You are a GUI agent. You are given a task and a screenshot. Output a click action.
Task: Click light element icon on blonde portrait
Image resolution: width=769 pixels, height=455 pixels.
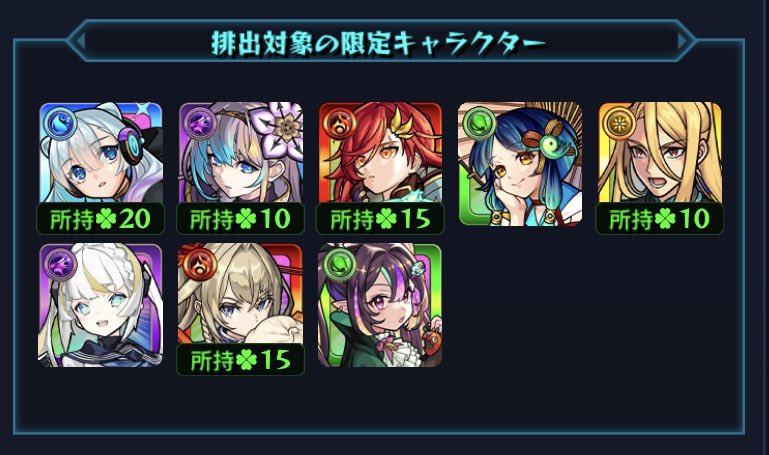619,124
